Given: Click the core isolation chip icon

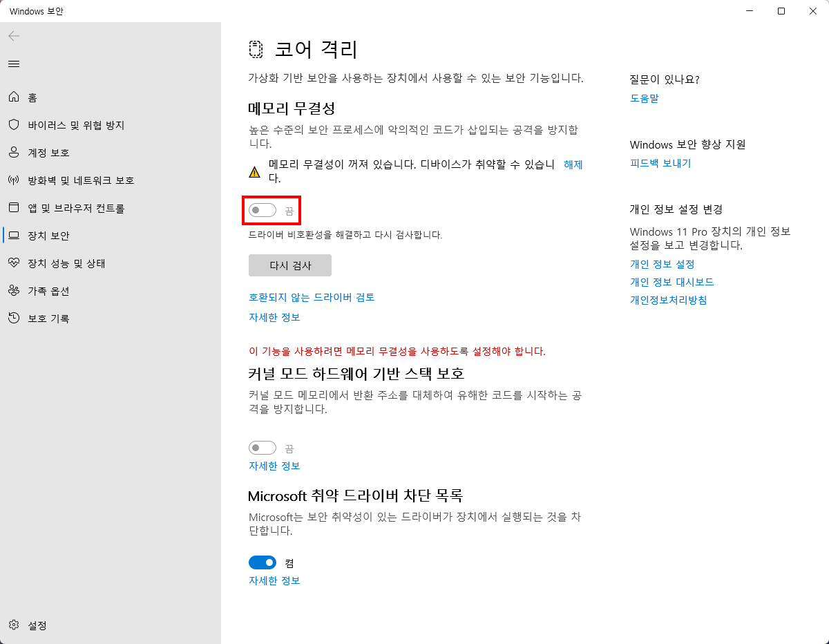Looking at the screenshot, I should 256,50.
